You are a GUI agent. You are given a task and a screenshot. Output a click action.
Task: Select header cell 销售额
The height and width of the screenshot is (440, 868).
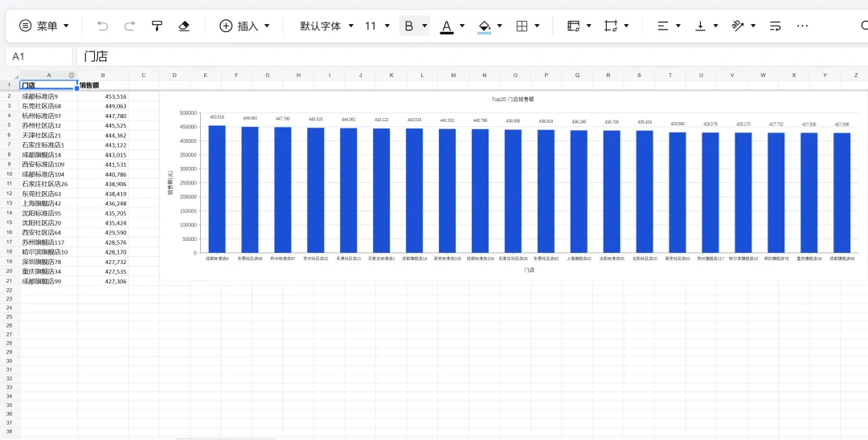[103, 86]
